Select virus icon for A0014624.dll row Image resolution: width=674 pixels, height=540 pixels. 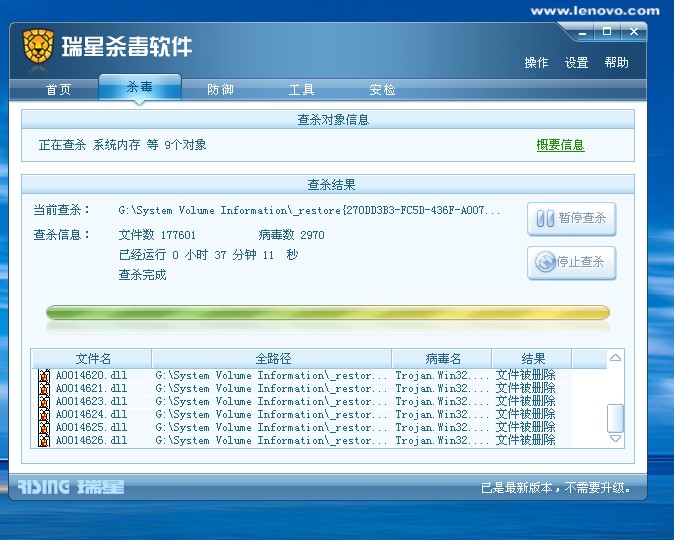tap(44, 414)
